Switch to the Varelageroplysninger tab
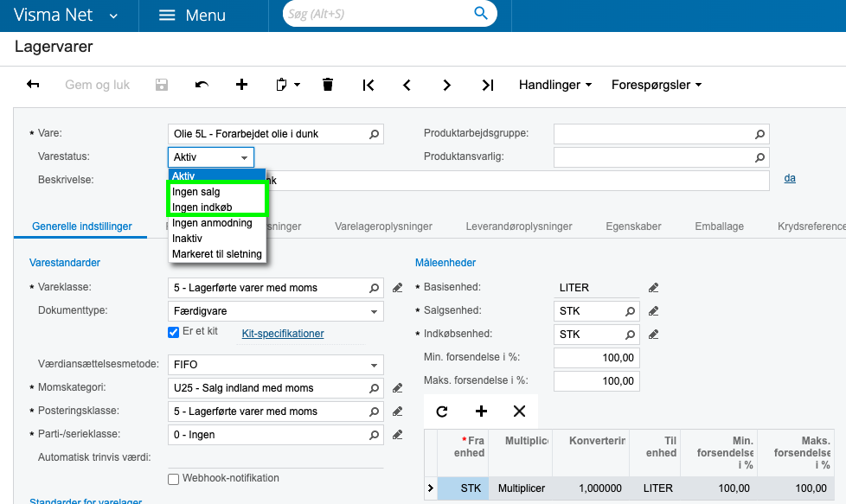The width and height of the screenshot is (846, 504). [x=383, y=226]
